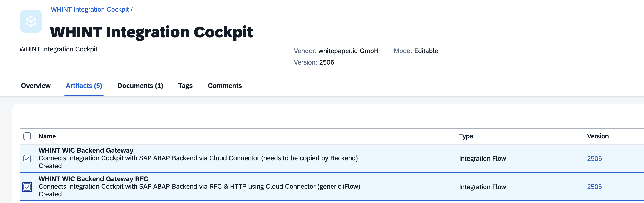Image resolution: width=644 pixels, height=203 pixels.
Task: Click the large WHINT Integration Cockpit page title
Action: click(151, 32)
